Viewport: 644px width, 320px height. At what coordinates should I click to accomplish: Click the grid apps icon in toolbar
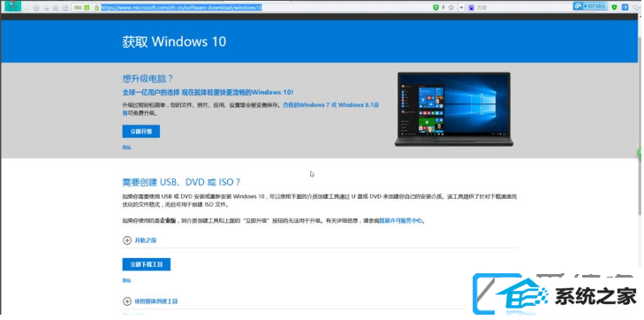pyautogui.click(x=64, y=8)
